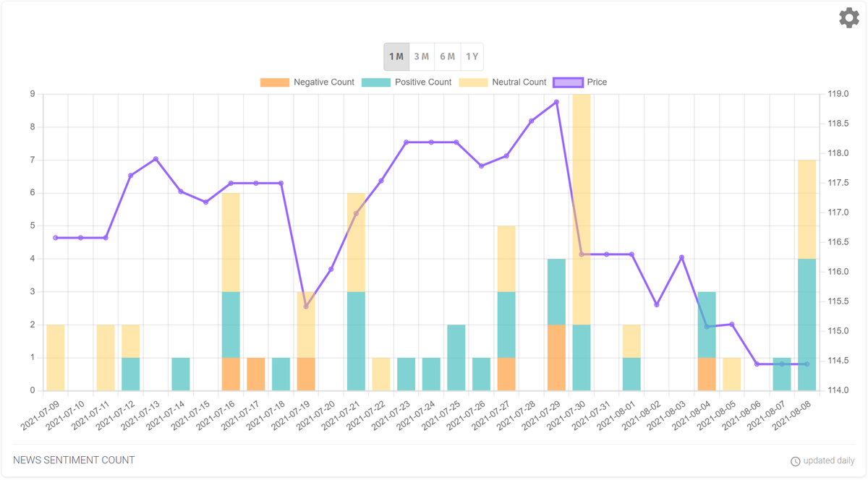
Task: Click the left axis value 9
Action: pyautogui.click(x=32, y=94)
